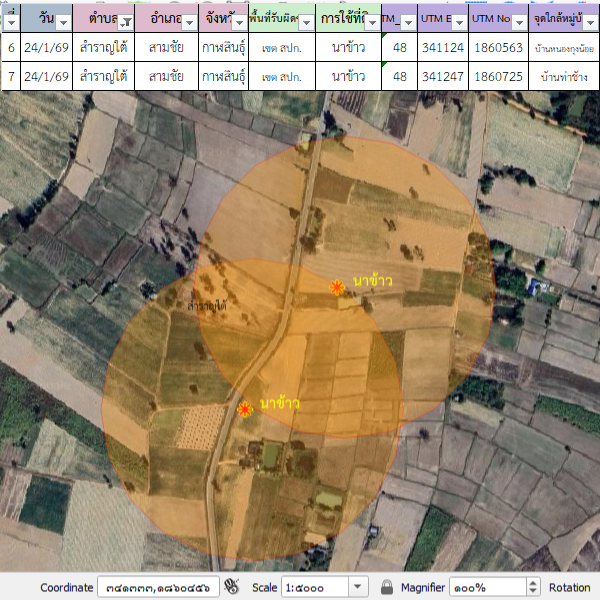
Task: Click the lower orange hotspot star marker
Action: point(245,410)
